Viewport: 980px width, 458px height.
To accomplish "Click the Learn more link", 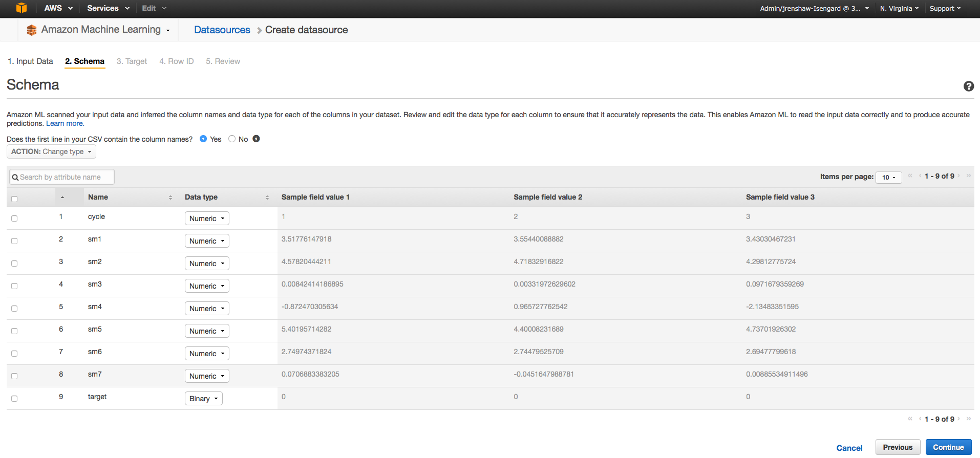I will (x=65, y=123).
